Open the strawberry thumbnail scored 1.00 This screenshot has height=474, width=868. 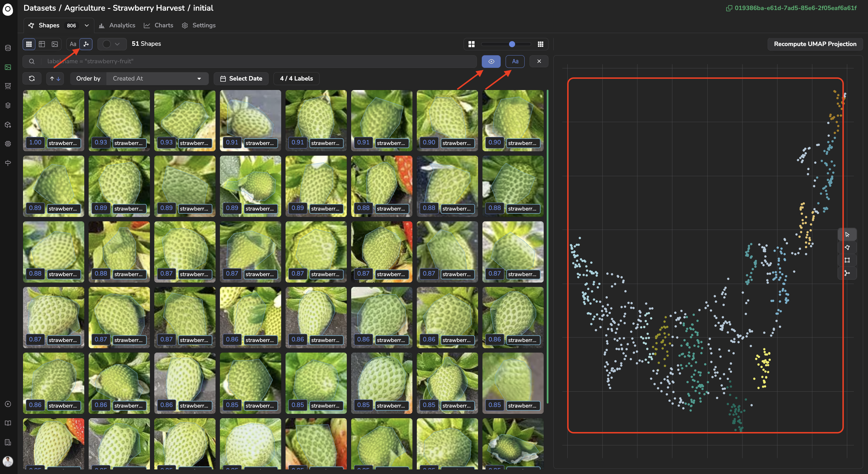(x=53, y=120)
